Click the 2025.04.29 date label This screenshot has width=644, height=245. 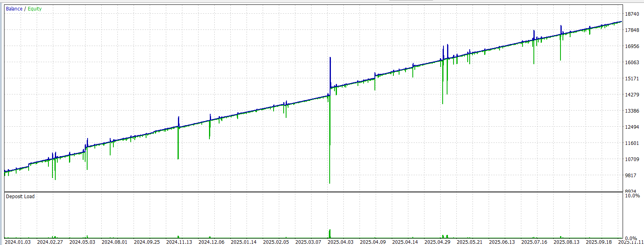437,242
